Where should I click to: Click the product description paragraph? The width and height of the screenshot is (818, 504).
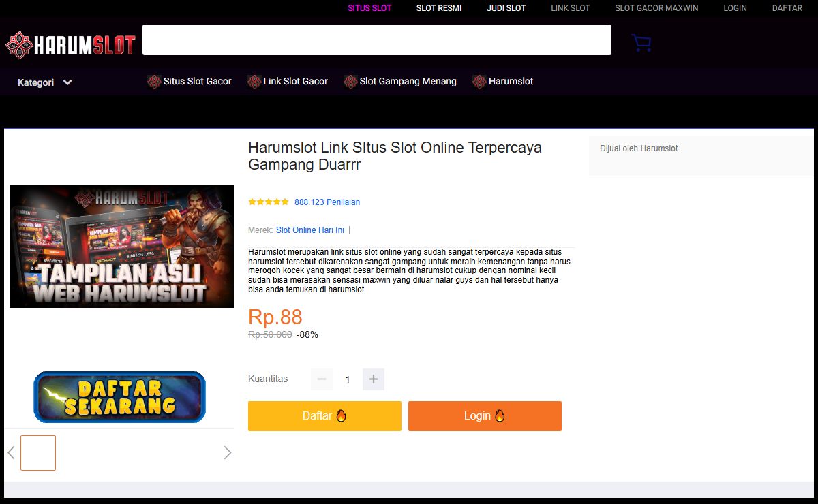point(410,270)
